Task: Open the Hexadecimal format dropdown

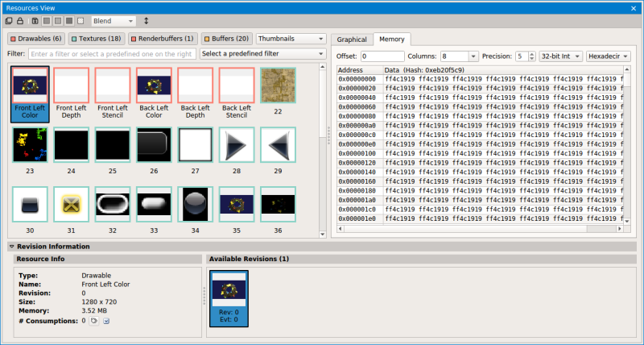Action: 609,56
